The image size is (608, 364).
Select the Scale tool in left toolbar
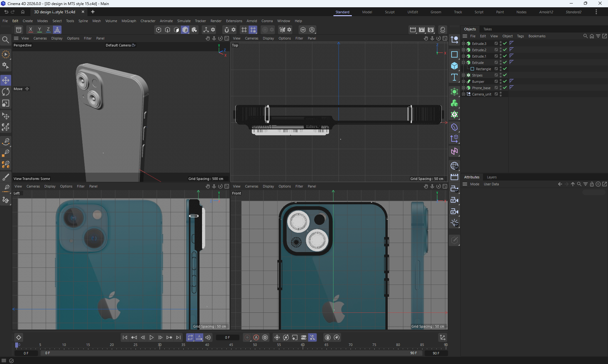pos(6,103)
